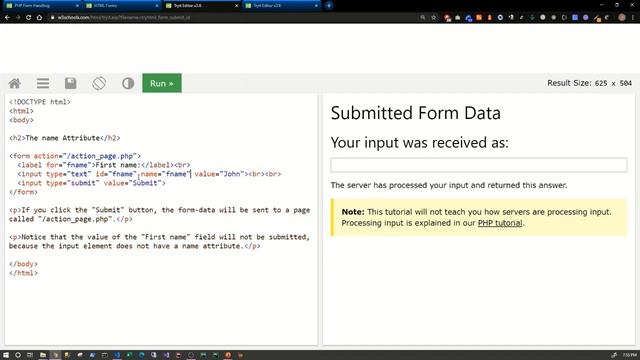Open the PHP tutorial link
The height and width of the screenshot is (360, 640).
[x=500, y=223]
